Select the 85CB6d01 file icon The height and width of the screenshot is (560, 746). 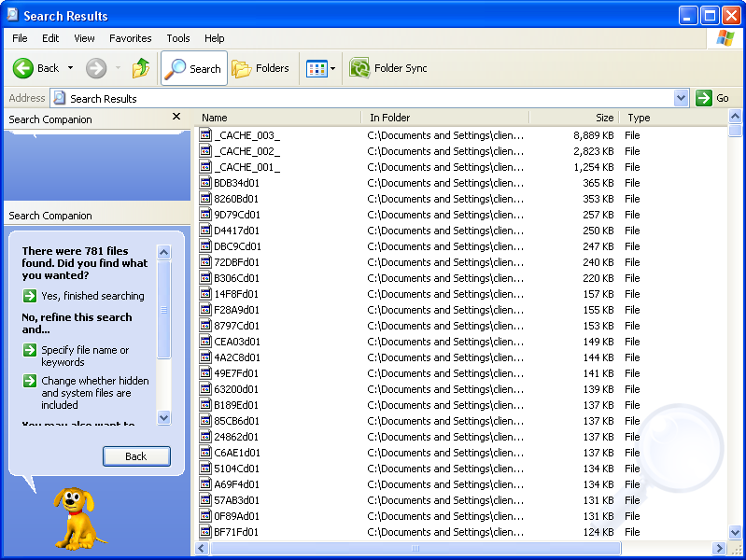(x=205, y=421)
